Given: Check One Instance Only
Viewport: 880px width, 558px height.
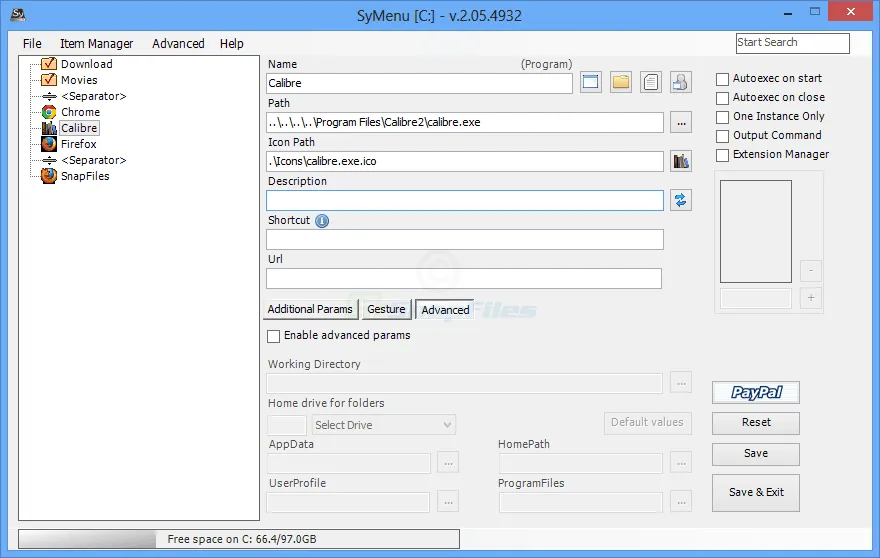Looking at the screenshot, I should tap(722, 117).
